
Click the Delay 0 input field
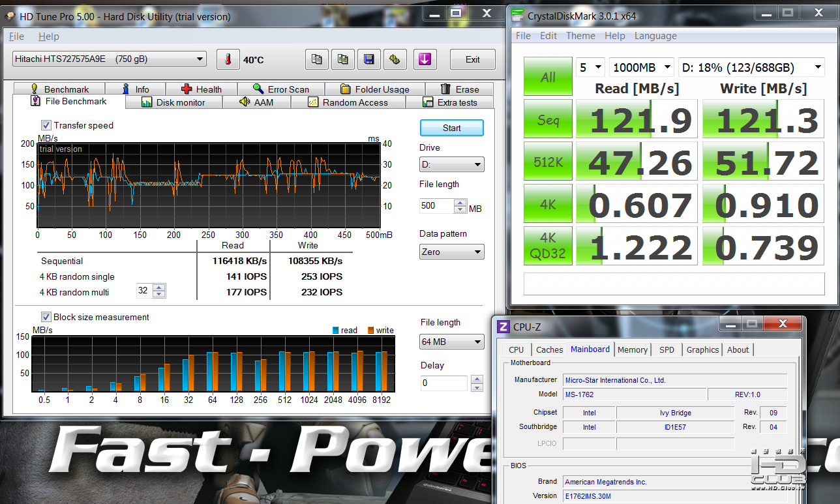coord(445,383)
